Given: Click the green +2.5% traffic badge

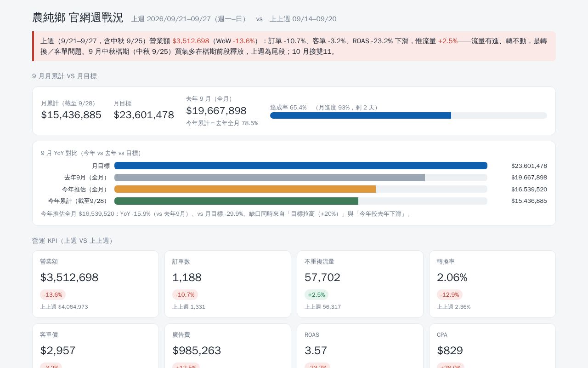Looking at the screenshot, I should 317,294.
